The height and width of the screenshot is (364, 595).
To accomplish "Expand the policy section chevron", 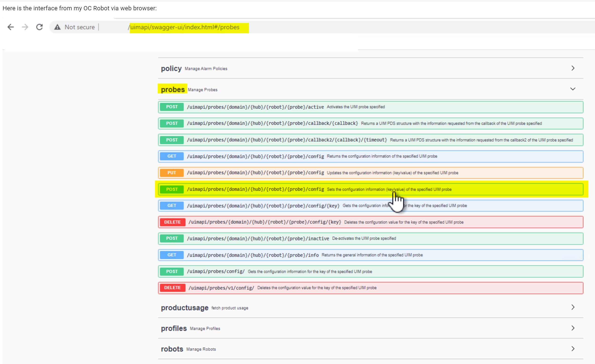I will [x=573, y=68].
